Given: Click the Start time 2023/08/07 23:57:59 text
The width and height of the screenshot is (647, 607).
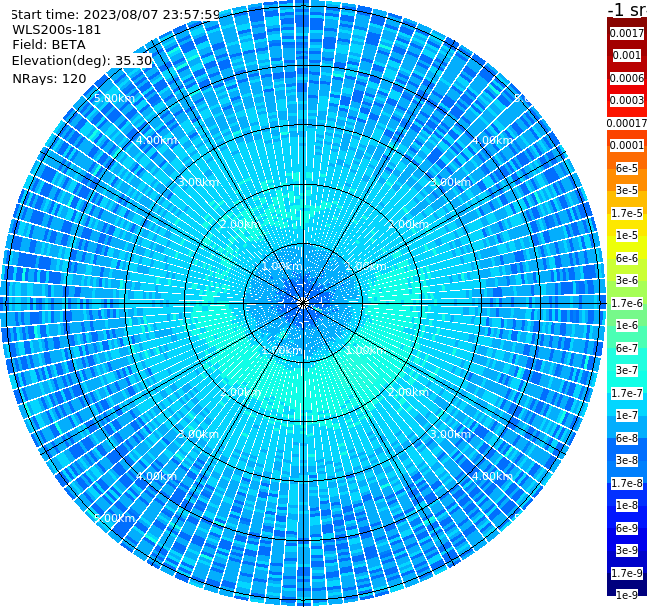Looking at the screenshot, I should click(115, 15).
